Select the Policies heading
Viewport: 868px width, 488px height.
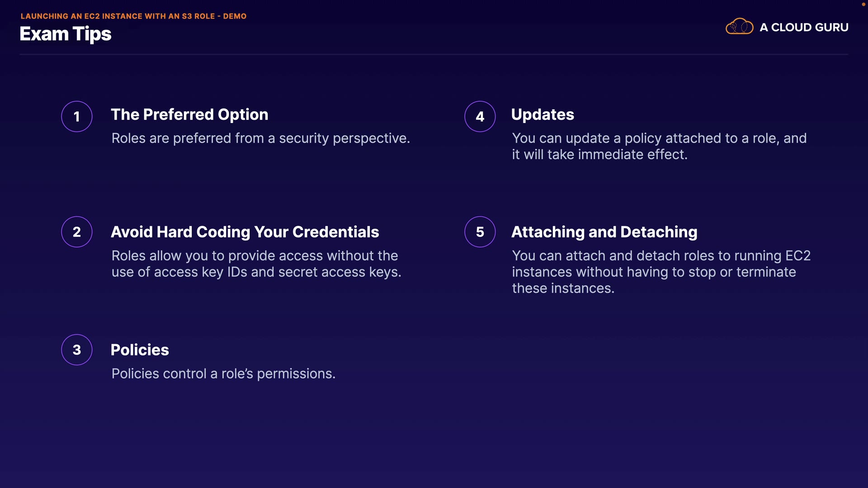(x=140, y=350)
